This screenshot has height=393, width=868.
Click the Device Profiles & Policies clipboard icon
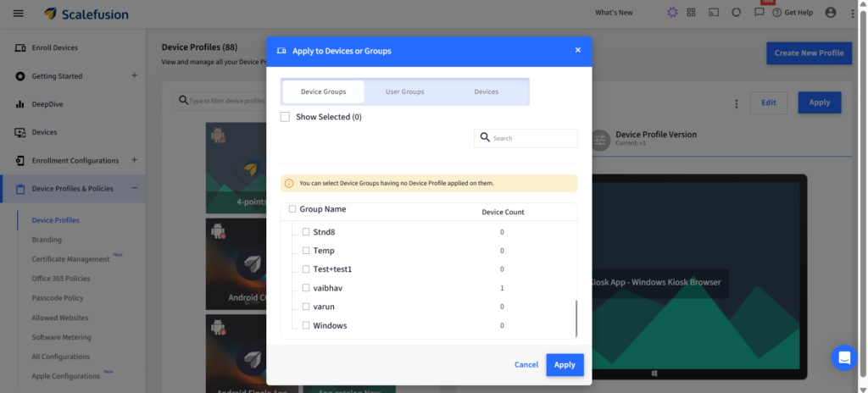coord(20,189)
